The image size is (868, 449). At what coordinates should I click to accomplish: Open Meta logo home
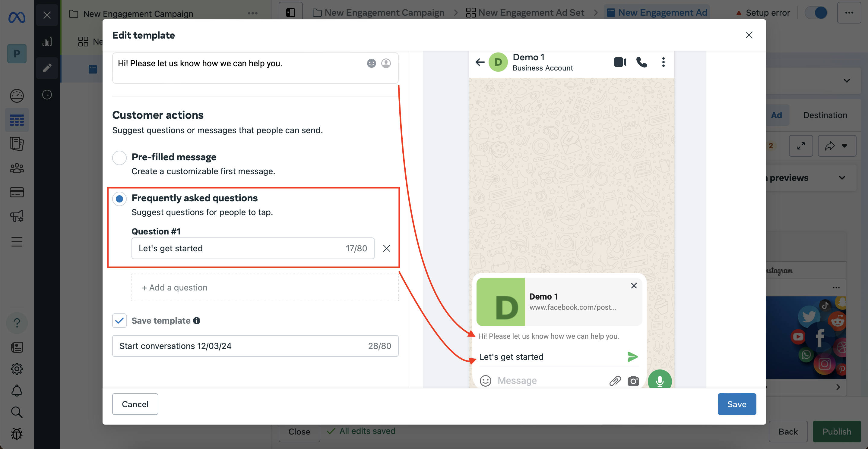pyautogui.click(x=17, y=17)
